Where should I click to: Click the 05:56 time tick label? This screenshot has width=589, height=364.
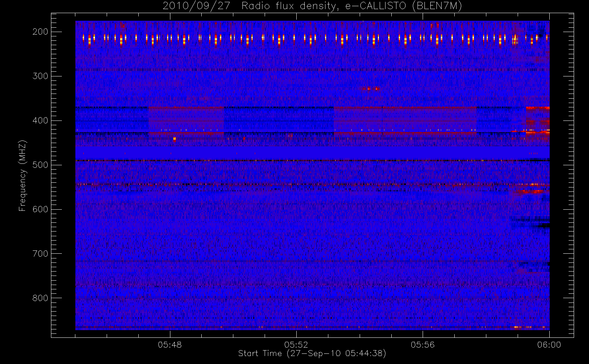(x=423, y=345)
